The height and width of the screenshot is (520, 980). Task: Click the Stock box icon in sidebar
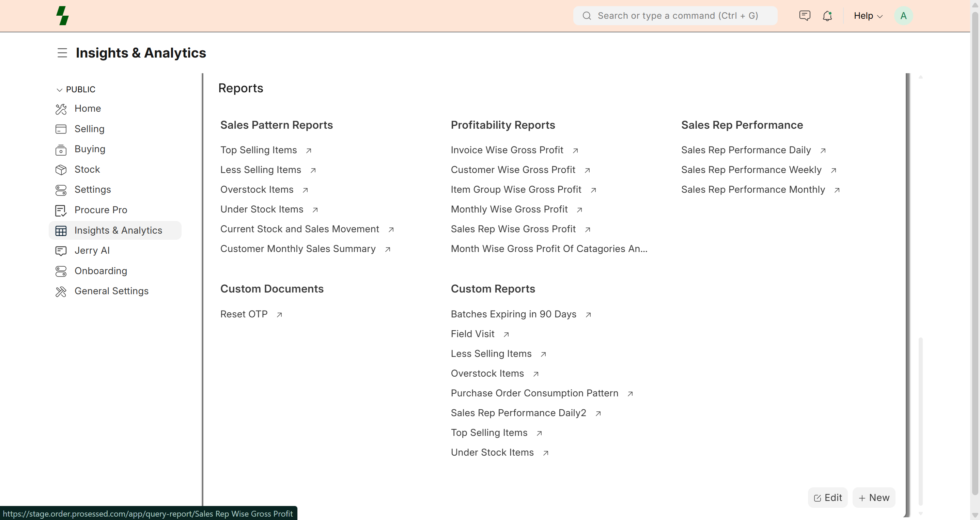(61, 170)
